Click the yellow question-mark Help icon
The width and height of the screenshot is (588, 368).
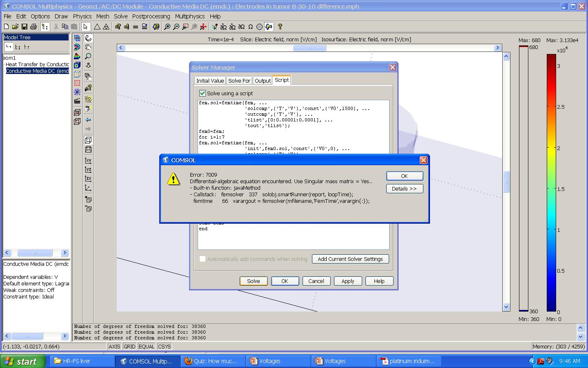tap(280, 27)
